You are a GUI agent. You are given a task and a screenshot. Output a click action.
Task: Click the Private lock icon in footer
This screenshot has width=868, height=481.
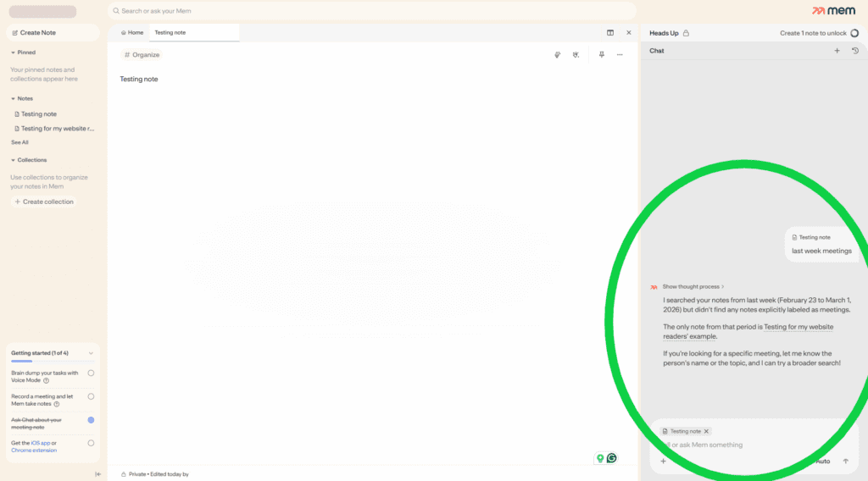pos(124,474)
